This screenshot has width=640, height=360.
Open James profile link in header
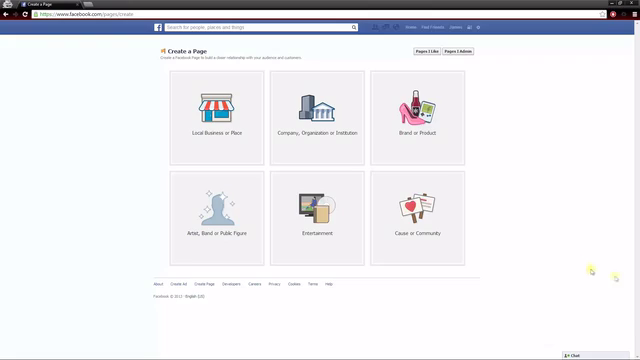point(456,27)
